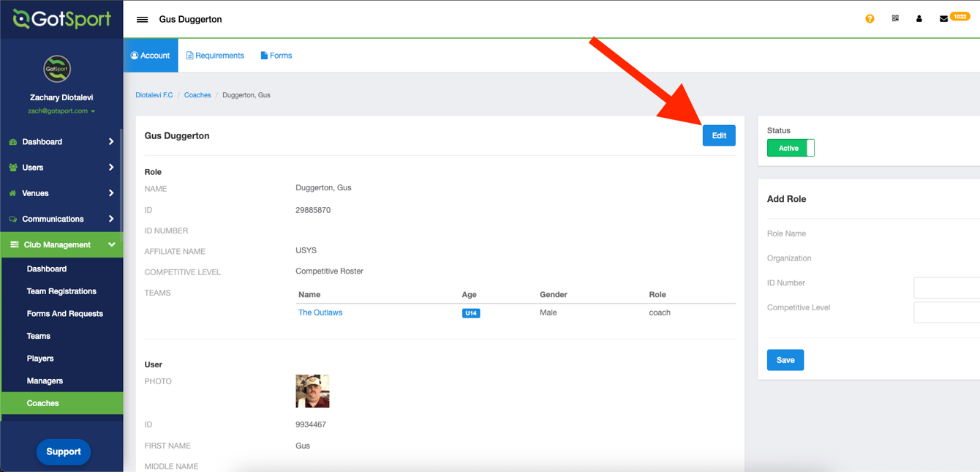The height and width of the screenshot is (472, 980).
Task: Expand the Venues sidebar chevron
Action: tap(111, 193)
